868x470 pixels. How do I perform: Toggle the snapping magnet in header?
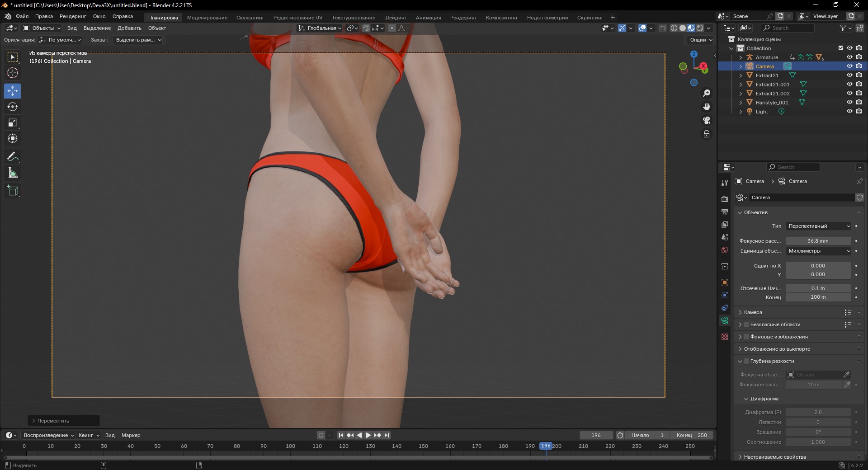366,28
